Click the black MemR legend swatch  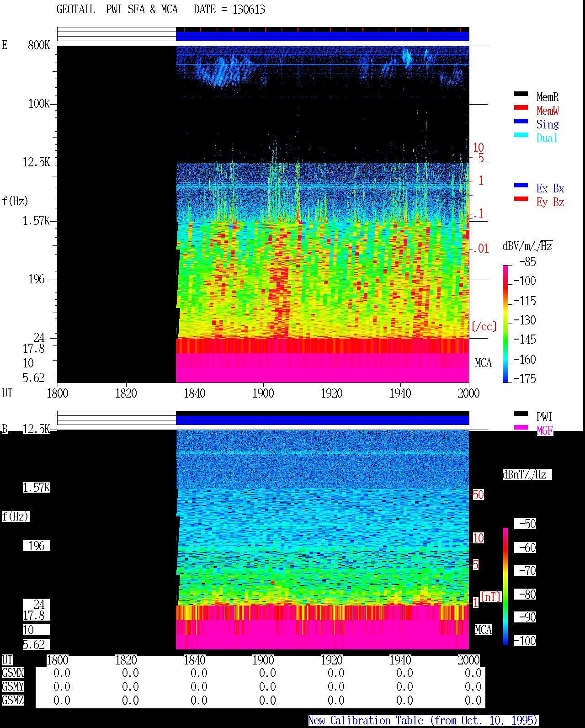[x=521, y=94]
